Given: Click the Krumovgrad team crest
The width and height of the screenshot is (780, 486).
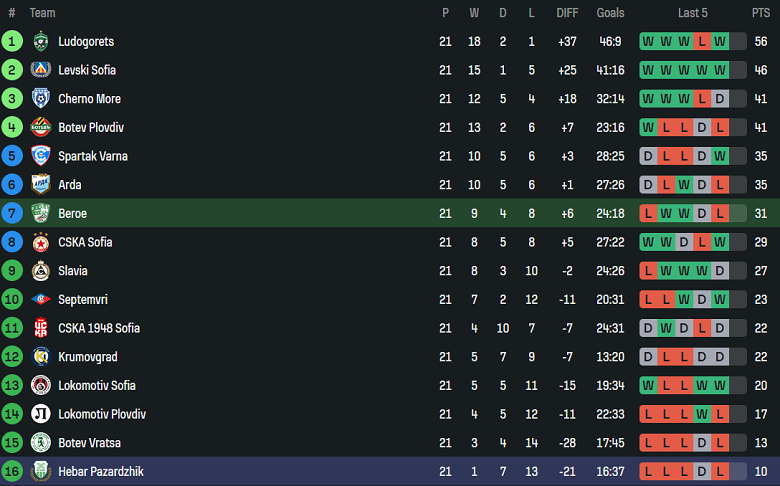Looking at the screenshot, I should pos(41,357).
